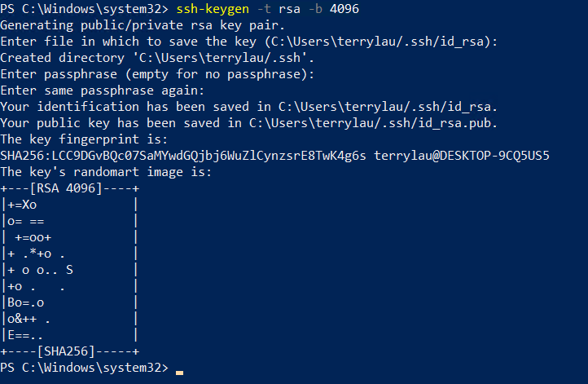Screen dimensions: 588x384
Task: Click the final PS C:\Windows\system32 prompt
Action: point(85,368)
